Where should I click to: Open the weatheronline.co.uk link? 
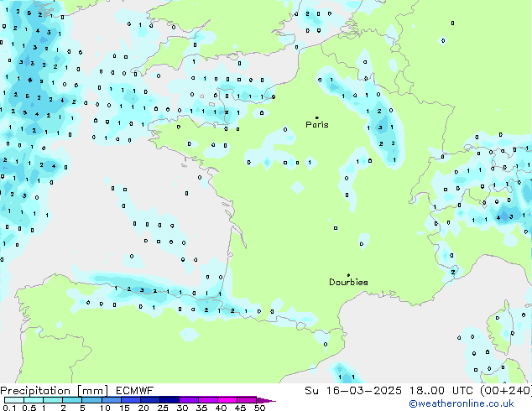pos(462,404)
